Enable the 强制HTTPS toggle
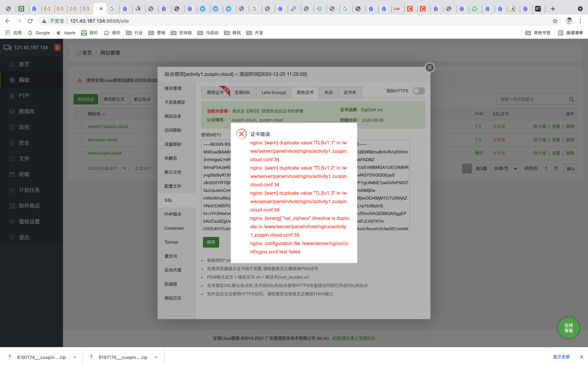 coord(419,91)
